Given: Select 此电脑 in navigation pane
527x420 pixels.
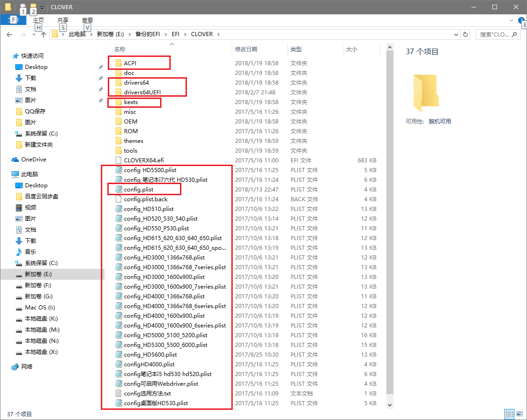Looking at the screenshot, I should [30, 174].
